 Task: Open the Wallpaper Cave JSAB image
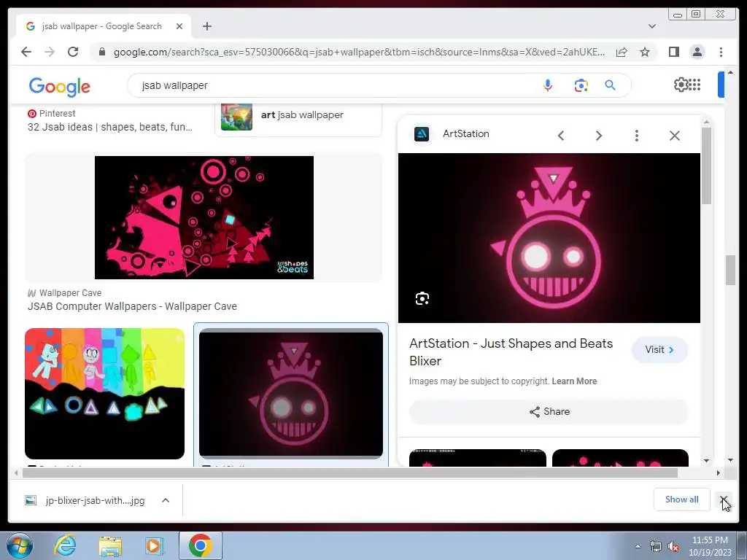click(x=204, y=217)
